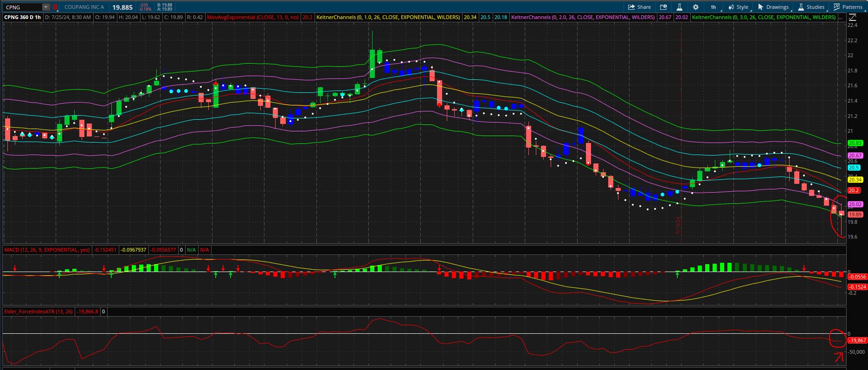868x370 pixels.
Task: Click the -19,867 force index axis bubble
Action: tap(857, 340)
